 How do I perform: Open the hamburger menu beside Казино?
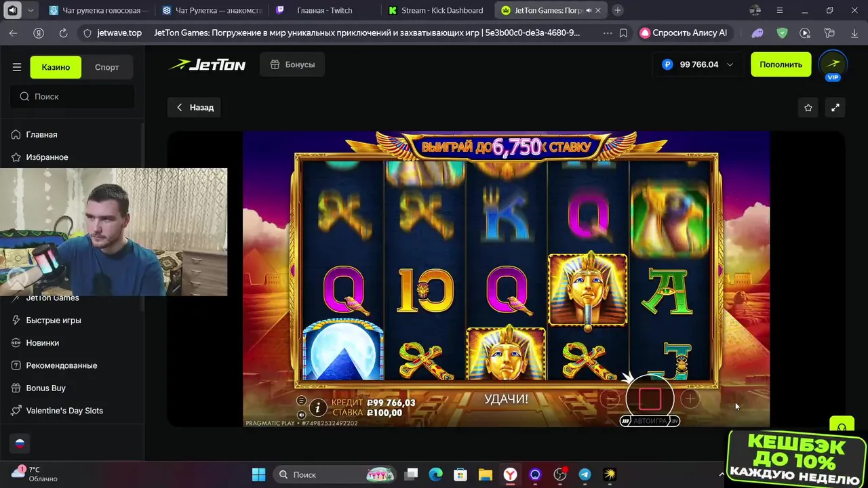tap(17, 67)
